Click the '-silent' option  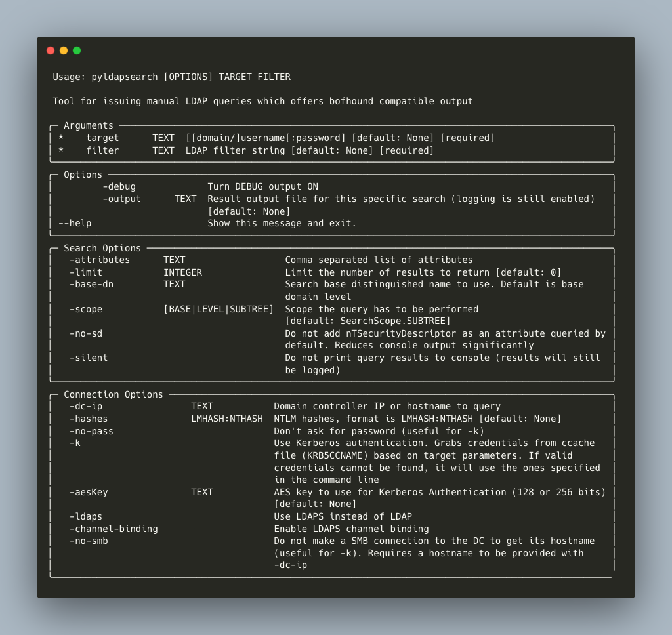[x=89, y=358]
